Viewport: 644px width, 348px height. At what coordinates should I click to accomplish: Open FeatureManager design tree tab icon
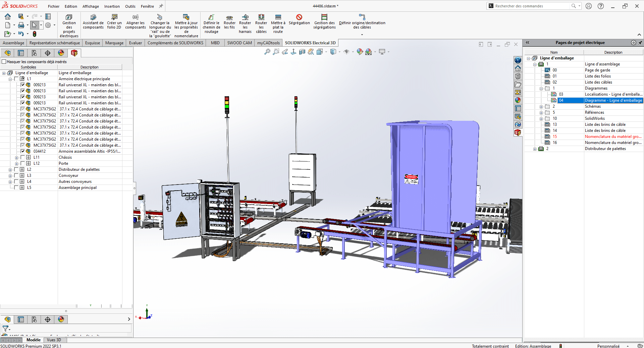pyautogui.click(x=7, y=53)
